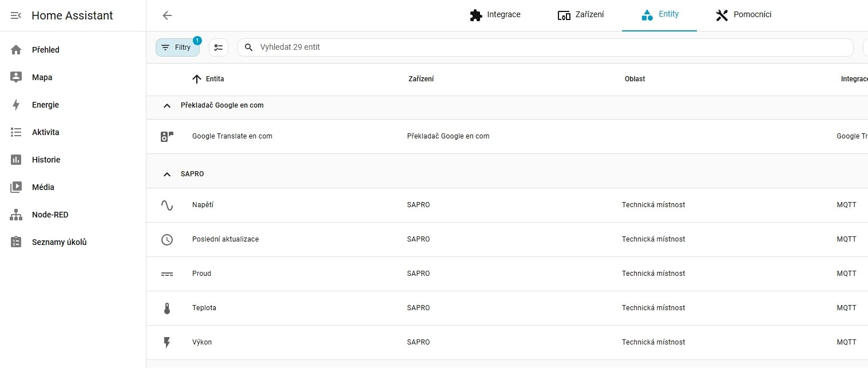Click the entity search field
The image size is (868, 368).
tap(549, 48)
